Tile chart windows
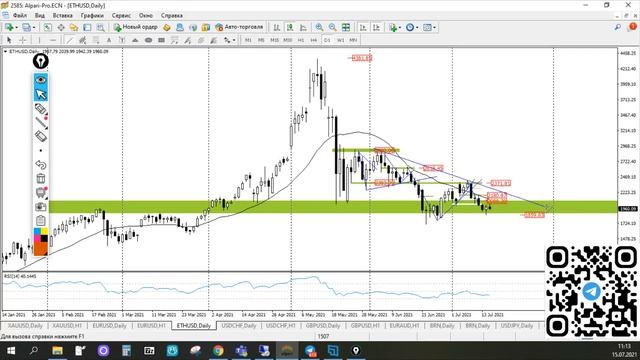Screen dimensions: 640x360 (346, 27)
